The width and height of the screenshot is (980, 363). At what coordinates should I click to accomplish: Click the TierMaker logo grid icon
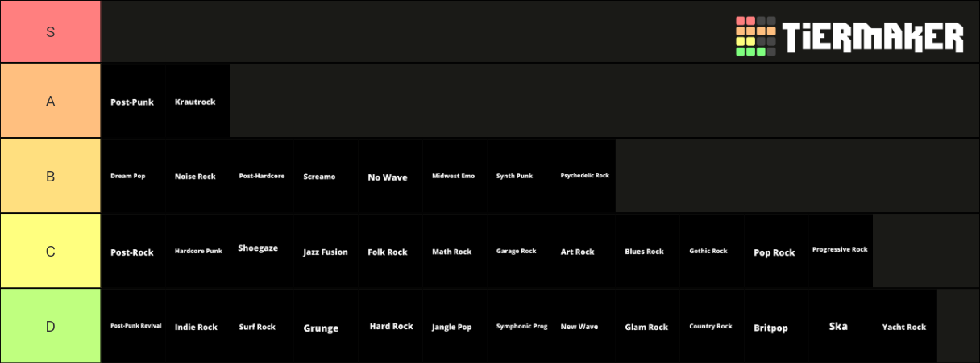coord(755,36)
